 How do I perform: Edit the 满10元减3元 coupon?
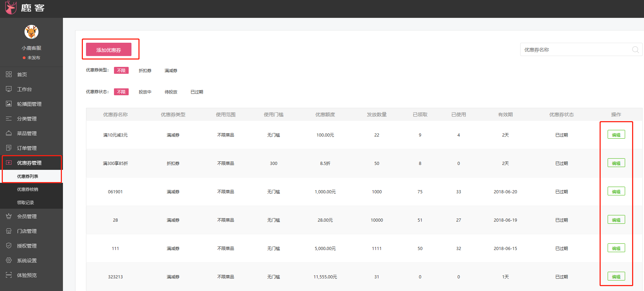click(616, 135)
